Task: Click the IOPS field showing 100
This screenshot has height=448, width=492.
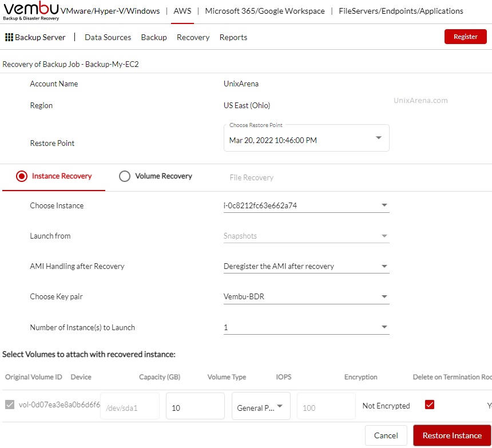Action: tap(326, 406)
